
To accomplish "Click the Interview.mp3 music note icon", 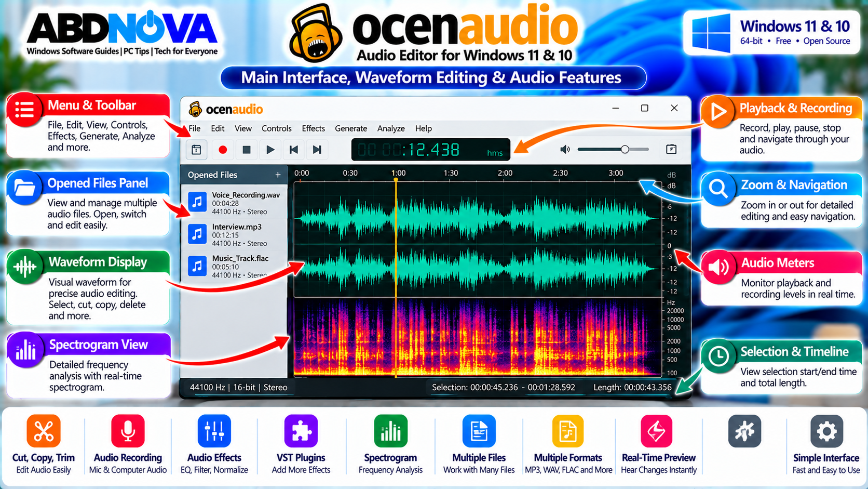I will [x=197, y=234].
